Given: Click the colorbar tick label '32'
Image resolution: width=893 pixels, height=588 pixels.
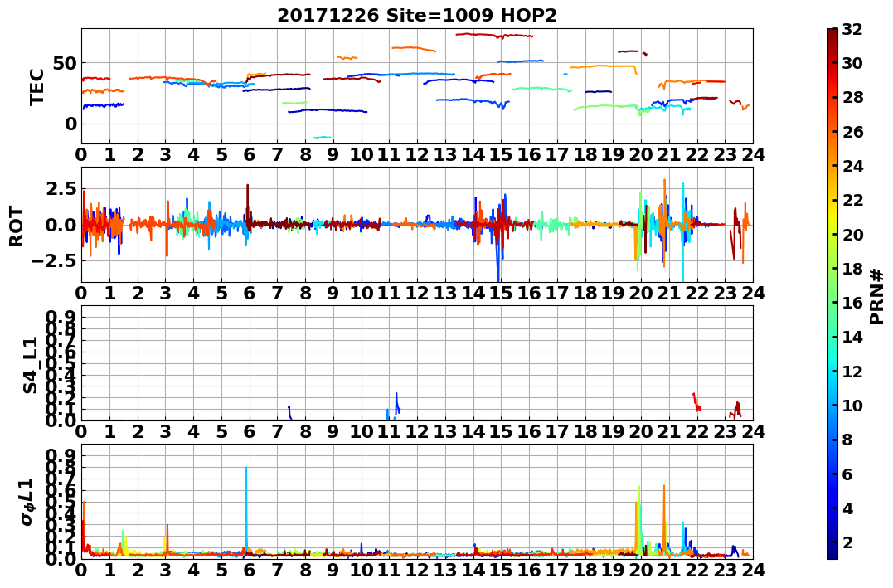Looking at the screenshot, I should 852,29.
